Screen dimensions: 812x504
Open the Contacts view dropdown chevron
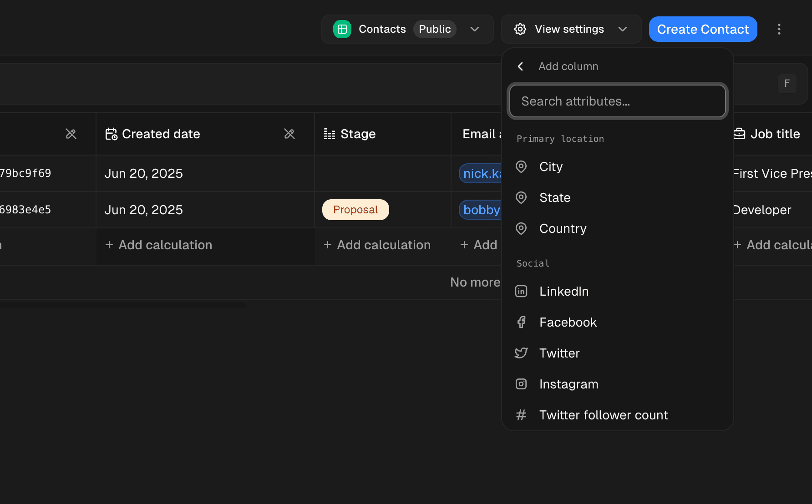point(475,29)
